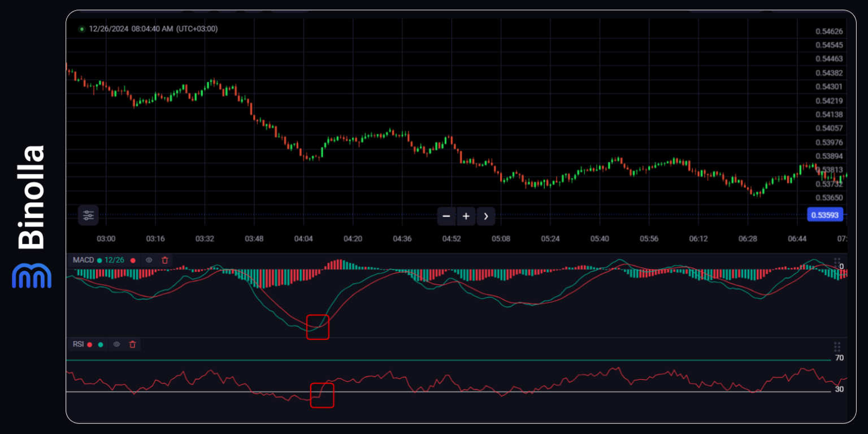This screenshot has width=868, height=434.
Task: Click the RSI green color dot
Action: 101,344
